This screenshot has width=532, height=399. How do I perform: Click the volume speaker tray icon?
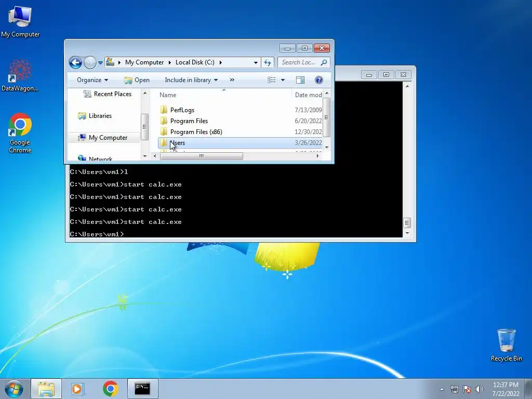pos(480,389)
